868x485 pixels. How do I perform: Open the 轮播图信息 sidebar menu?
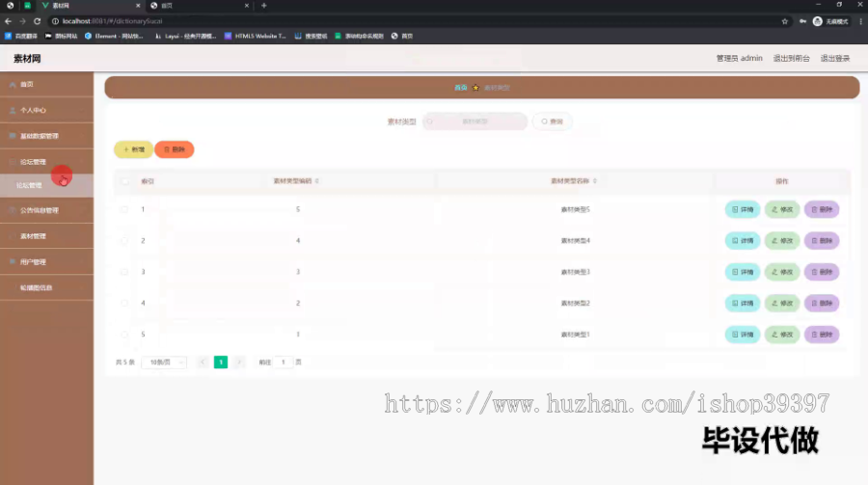[46, 288]
